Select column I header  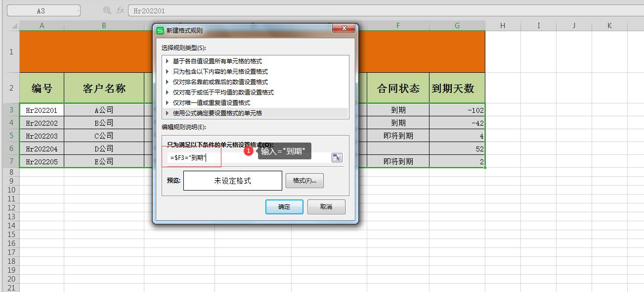(538, 26)
